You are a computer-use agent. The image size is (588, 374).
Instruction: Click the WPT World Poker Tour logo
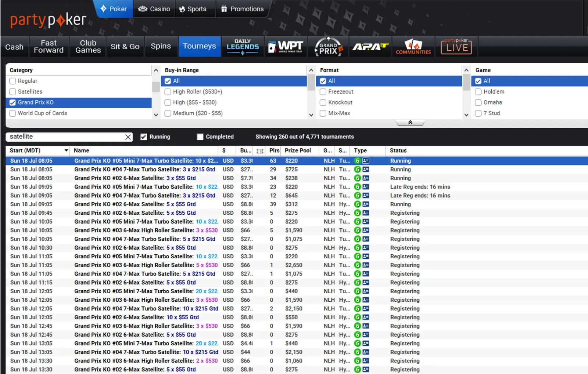[x=286, y=47]
